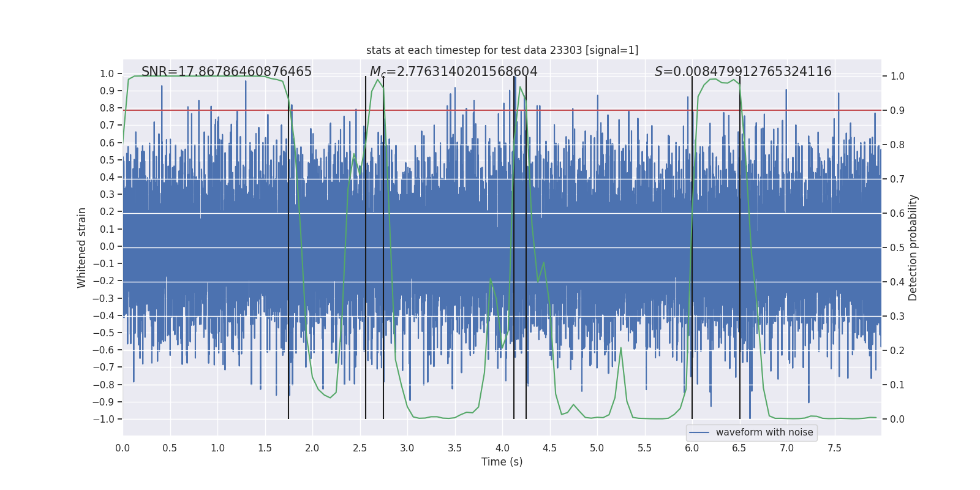Select the 'Time (s)' axis label

pos(502,462)
